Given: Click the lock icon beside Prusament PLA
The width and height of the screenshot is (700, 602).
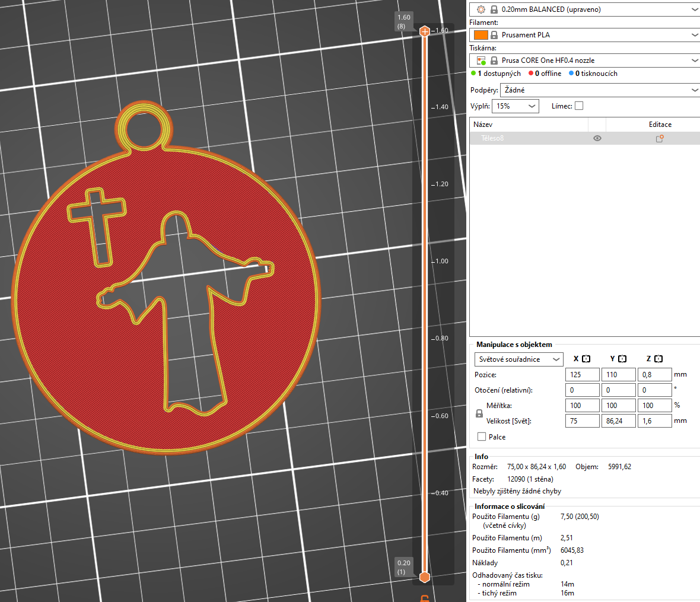Looking at the screenshot, I should coord(494,35).
